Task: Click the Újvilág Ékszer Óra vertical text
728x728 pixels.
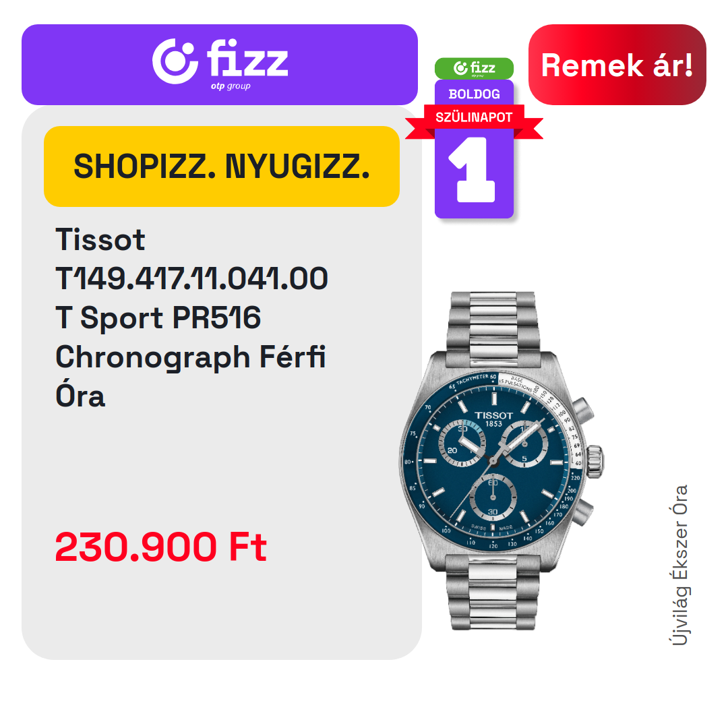Action: point(680,565)
